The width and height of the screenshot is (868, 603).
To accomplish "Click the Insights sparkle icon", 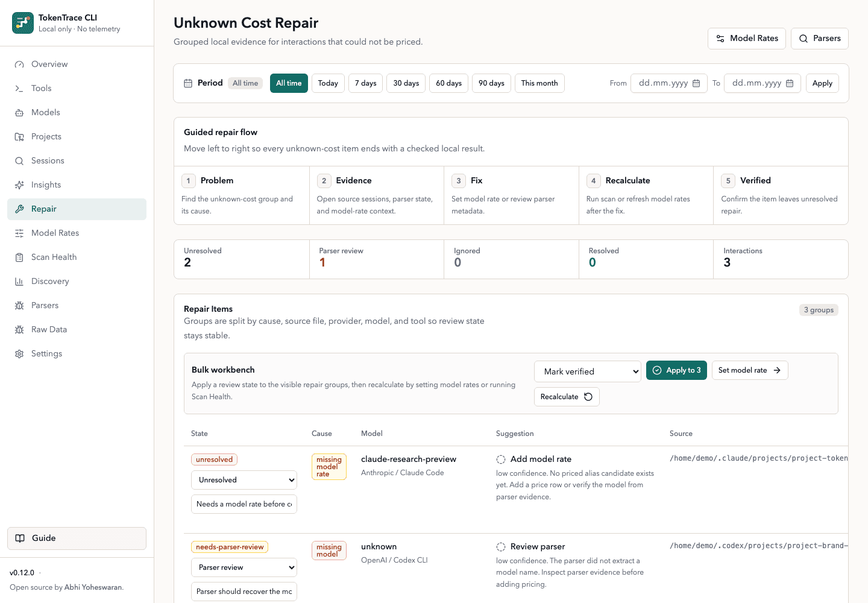I will coord(19,185).
